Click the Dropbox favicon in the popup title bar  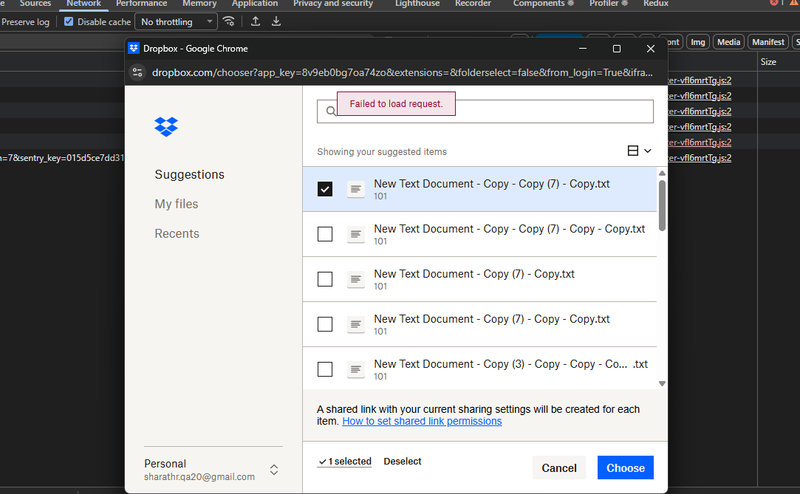(134, 48)
